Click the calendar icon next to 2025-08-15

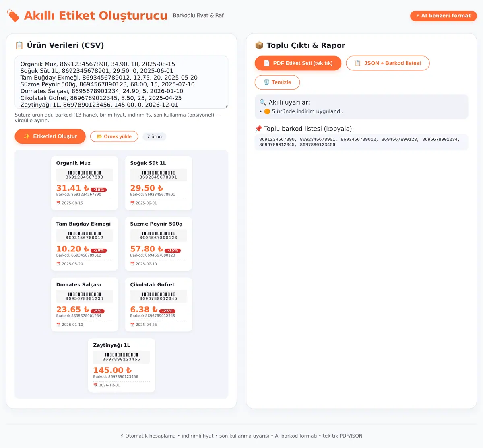[58, 203]
